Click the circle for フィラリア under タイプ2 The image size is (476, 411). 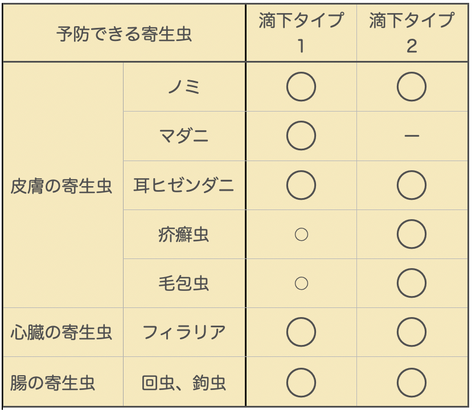point(412,332)
